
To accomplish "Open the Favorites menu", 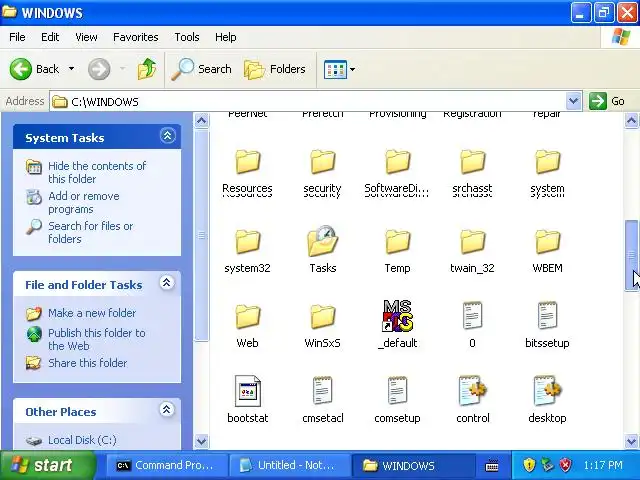I will pyautogui.click(x=136, y=37).
